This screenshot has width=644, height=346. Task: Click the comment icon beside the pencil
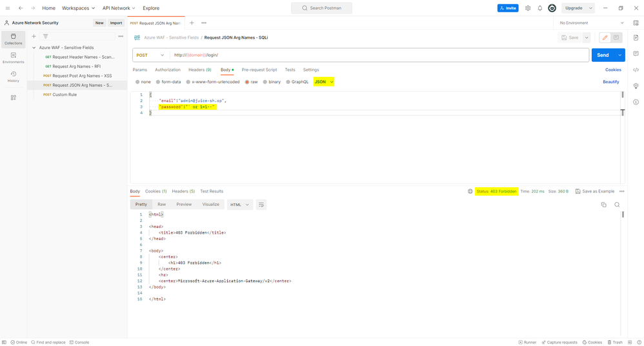[616, 38]
